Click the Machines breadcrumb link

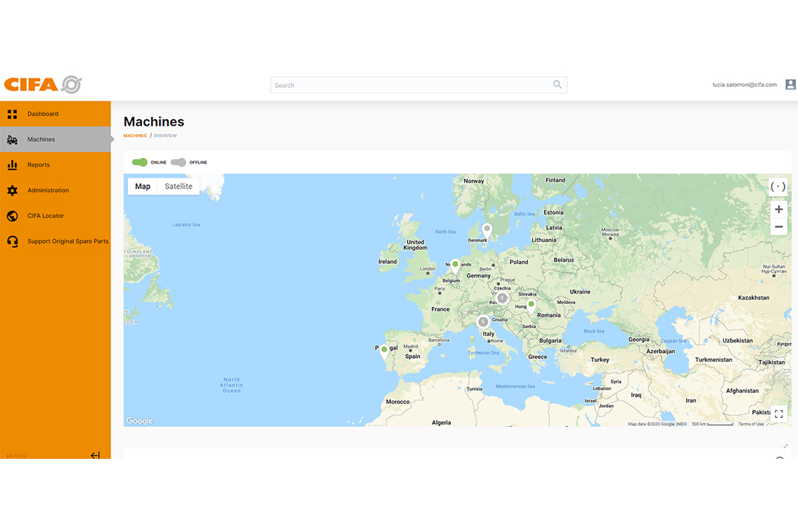[135, 136]
